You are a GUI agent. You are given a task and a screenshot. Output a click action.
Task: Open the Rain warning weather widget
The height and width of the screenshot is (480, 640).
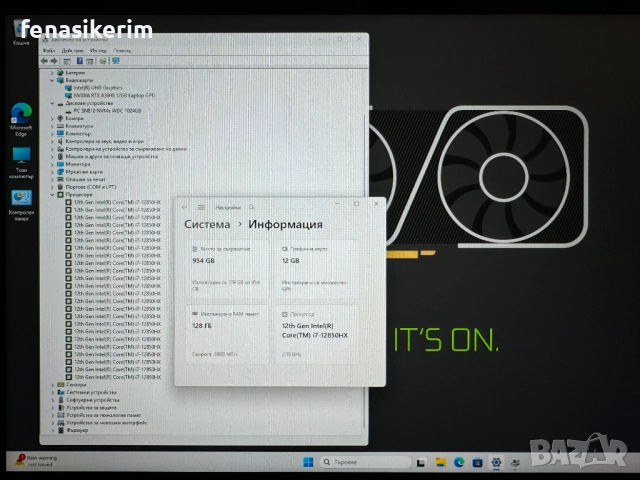tap(36, 461)
